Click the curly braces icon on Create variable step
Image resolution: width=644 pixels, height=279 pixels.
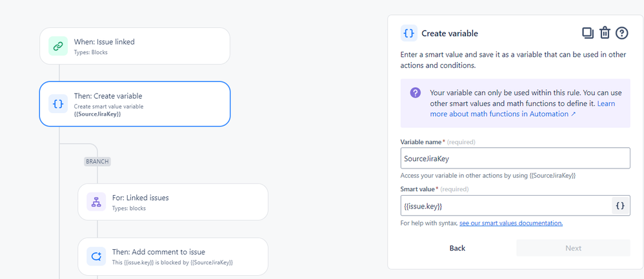tap(58, 103)
